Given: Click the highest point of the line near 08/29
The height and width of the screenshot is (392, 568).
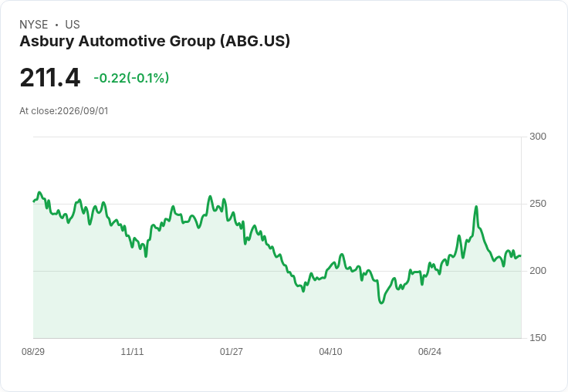Looking at the screenshot, I should 39,192.
